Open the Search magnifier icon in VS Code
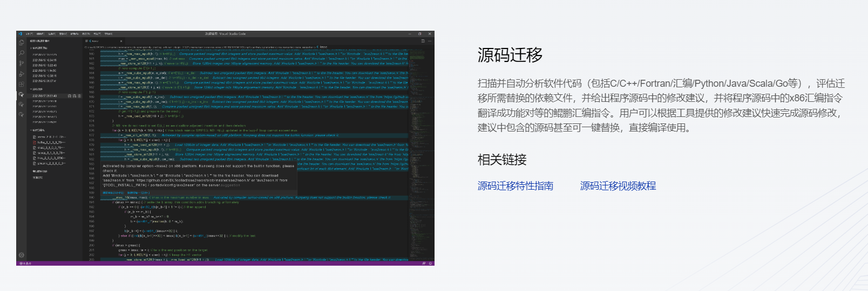The height and width of the screenshot is (291, 868). 21,53
